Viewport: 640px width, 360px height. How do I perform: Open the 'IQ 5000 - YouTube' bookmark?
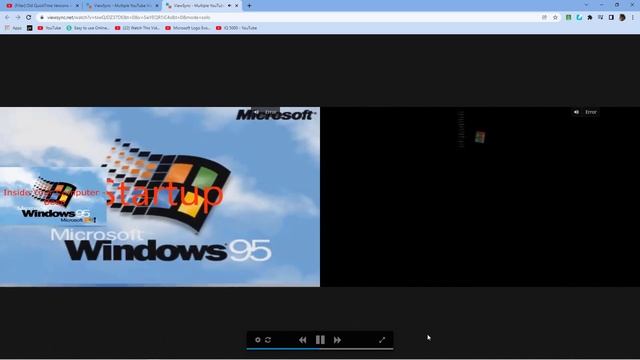[237, 28]
